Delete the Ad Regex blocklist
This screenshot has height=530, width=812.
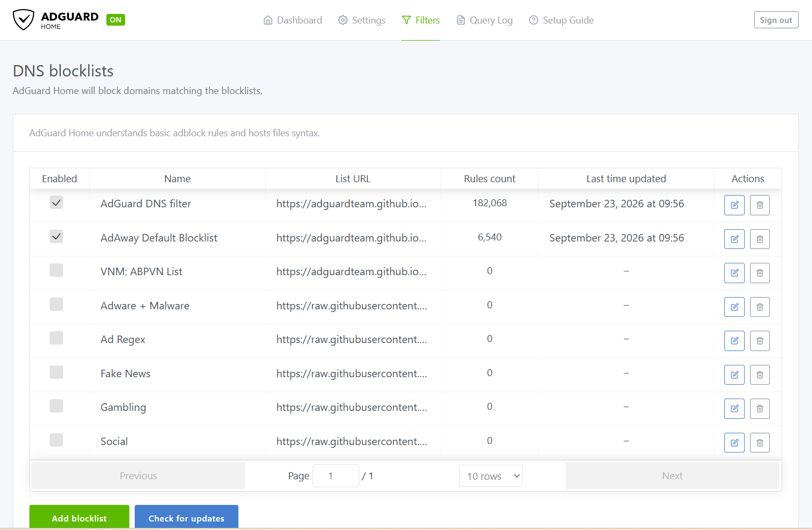[760, 341]
